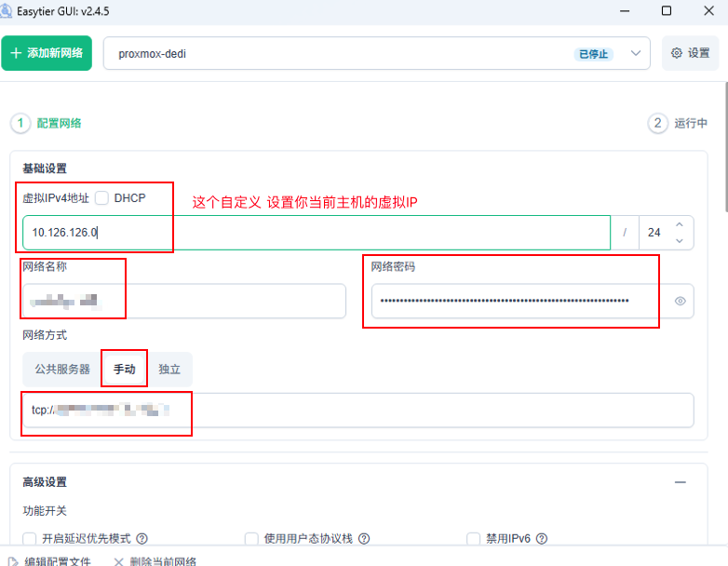This screenshot has width=728, height=566.
Task: Click step 2 circle 运行中
Action: pos(657,123)
